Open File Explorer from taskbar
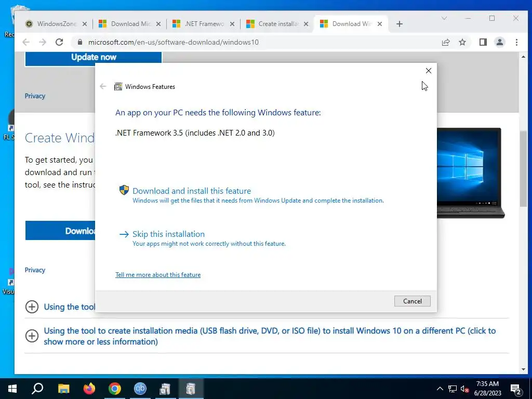This screenshot has width=532, height=399. click(63, 389)
